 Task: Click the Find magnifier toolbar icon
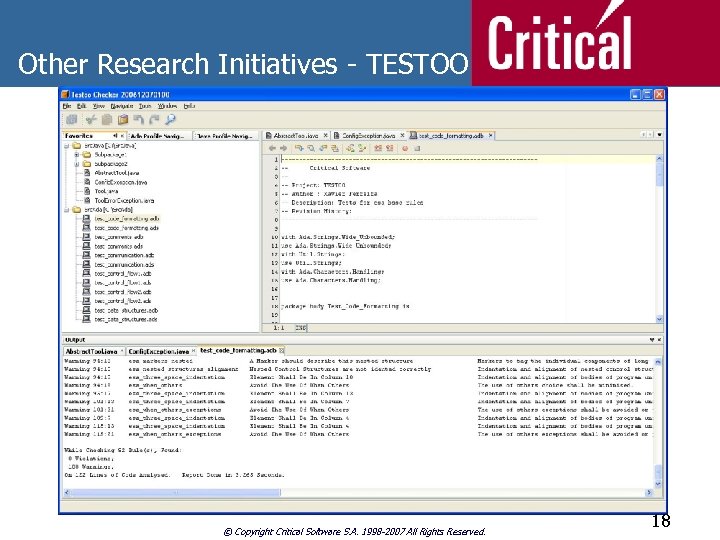pos(170,120)
